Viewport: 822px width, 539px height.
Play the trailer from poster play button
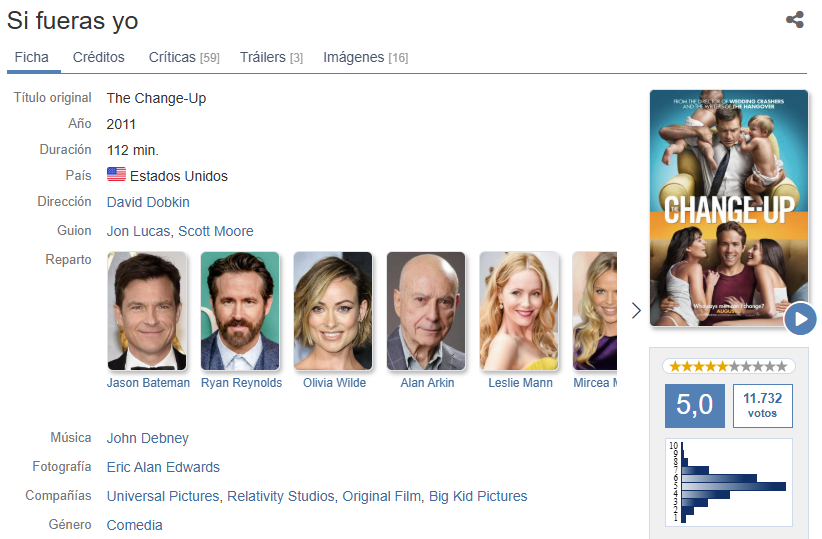point(801,319)
